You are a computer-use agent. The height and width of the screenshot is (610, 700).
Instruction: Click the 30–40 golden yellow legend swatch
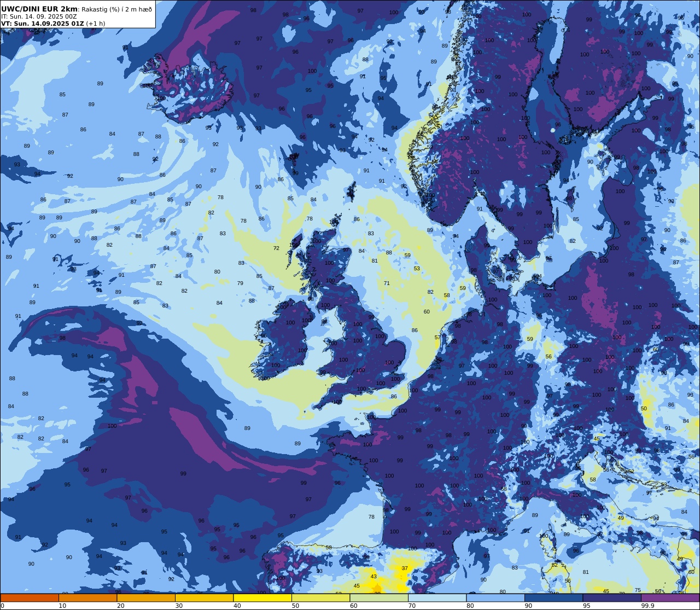[204, 598]
